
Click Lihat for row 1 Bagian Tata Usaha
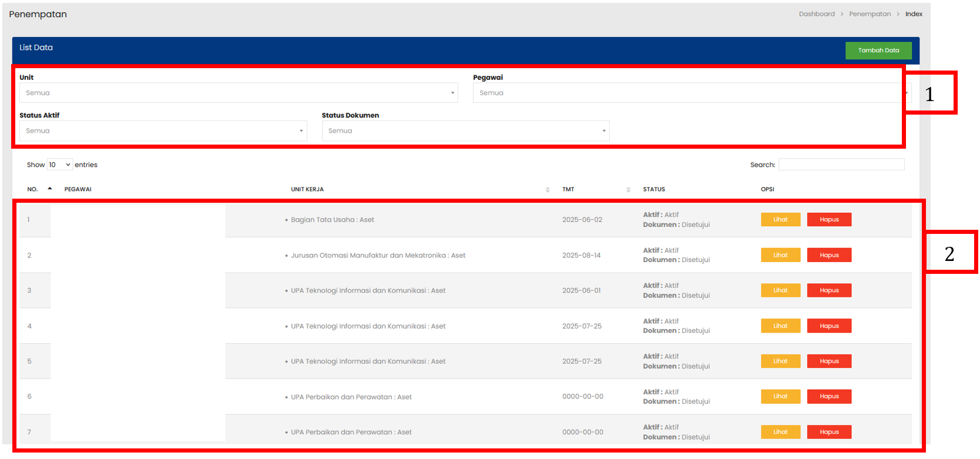[780, 220]
